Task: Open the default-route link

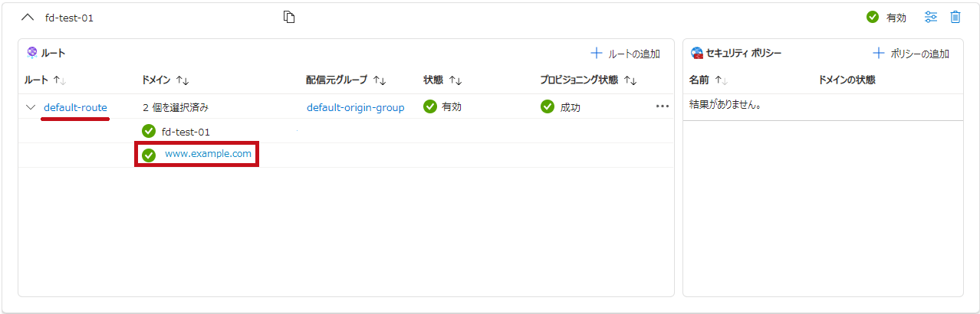Action: click(75, 107)
